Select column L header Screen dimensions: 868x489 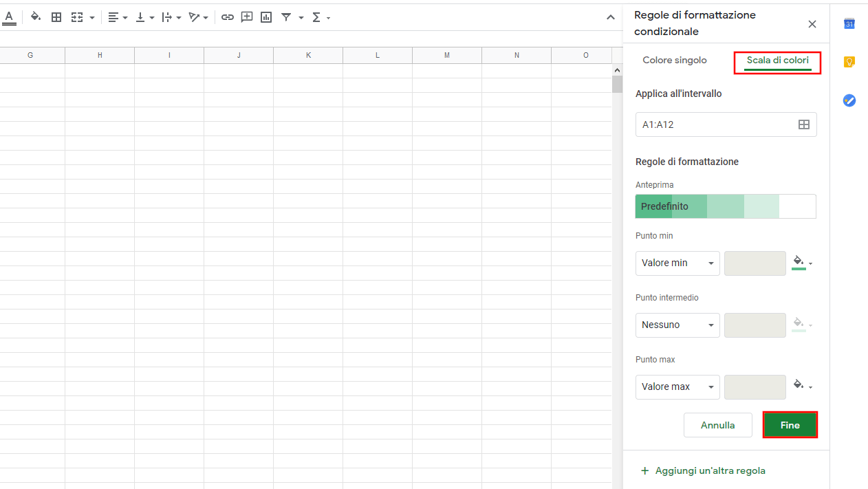pyautogui.click(x=378, y=55)
